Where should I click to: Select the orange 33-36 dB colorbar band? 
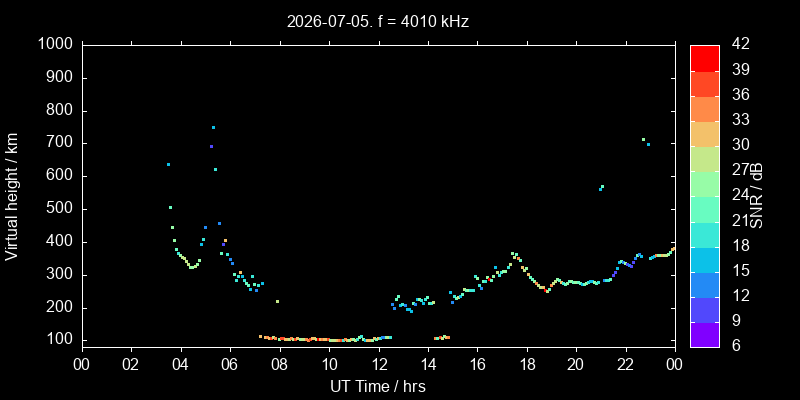705,108
